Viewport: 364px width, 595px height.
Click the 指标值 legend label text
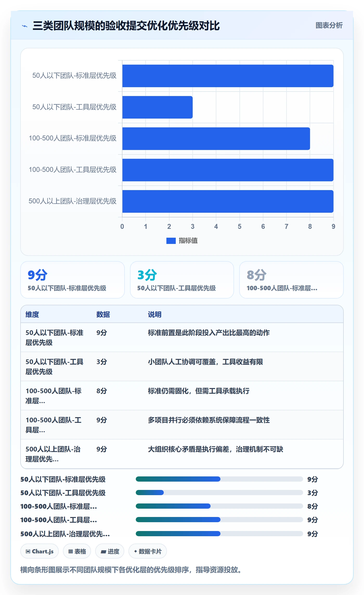click(188, 241)
